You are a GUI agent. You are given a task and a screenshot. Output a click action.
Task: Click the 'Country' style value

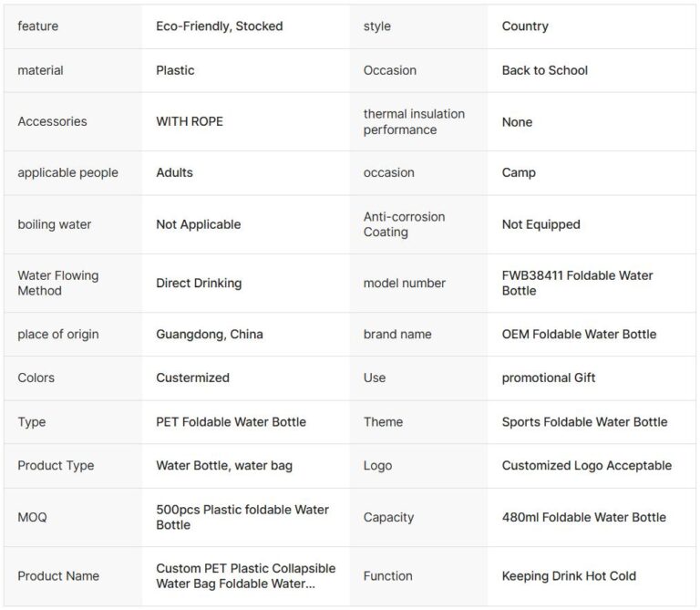(x=525, y=26)
